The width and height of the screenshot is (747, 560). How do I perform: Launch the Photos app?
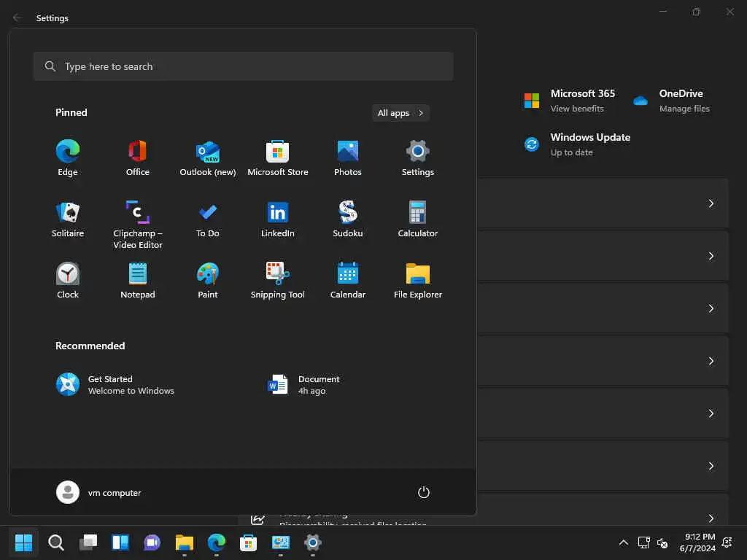[x=348, y=158]
